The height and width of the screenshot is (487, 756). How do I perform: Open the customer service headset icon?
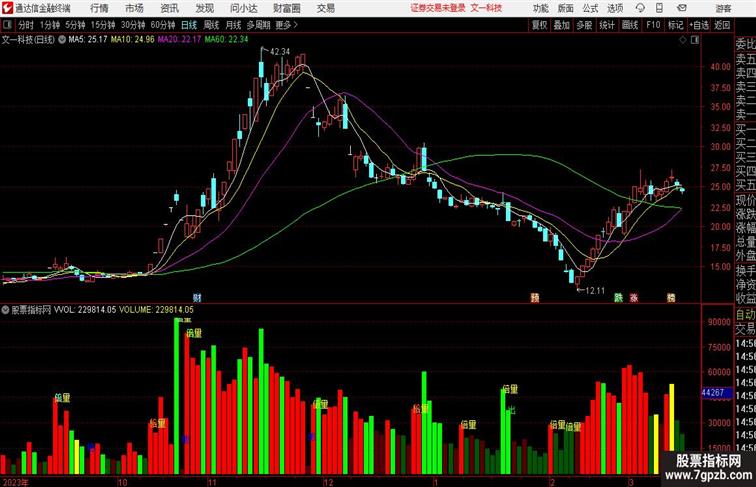[x=640, y=8]
